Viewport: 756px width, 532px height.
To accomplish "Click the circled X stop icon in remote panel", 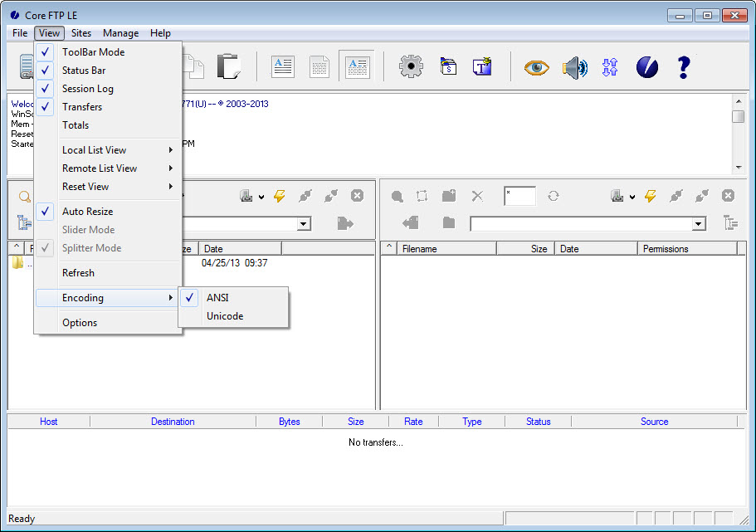I will click(x=728, y=195).
